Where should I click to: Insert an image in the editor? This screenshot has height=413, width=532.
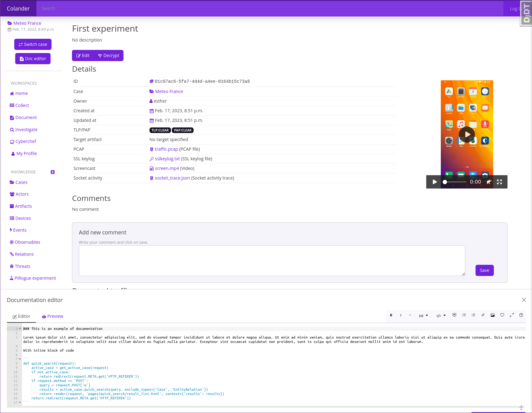493,315
